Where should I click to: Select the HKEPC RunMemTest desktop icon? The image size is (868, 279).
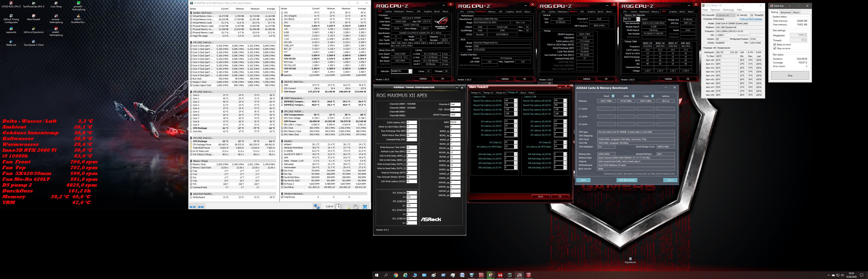(78, 19)
